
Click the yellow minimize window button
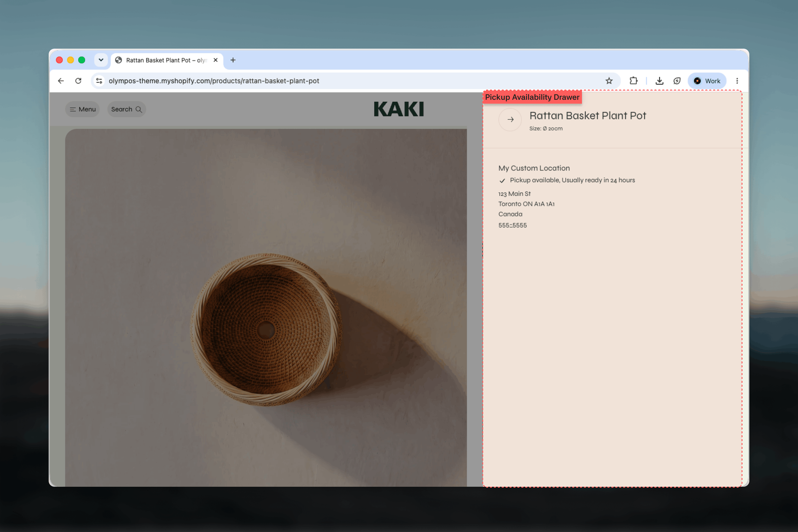(71, 60)
